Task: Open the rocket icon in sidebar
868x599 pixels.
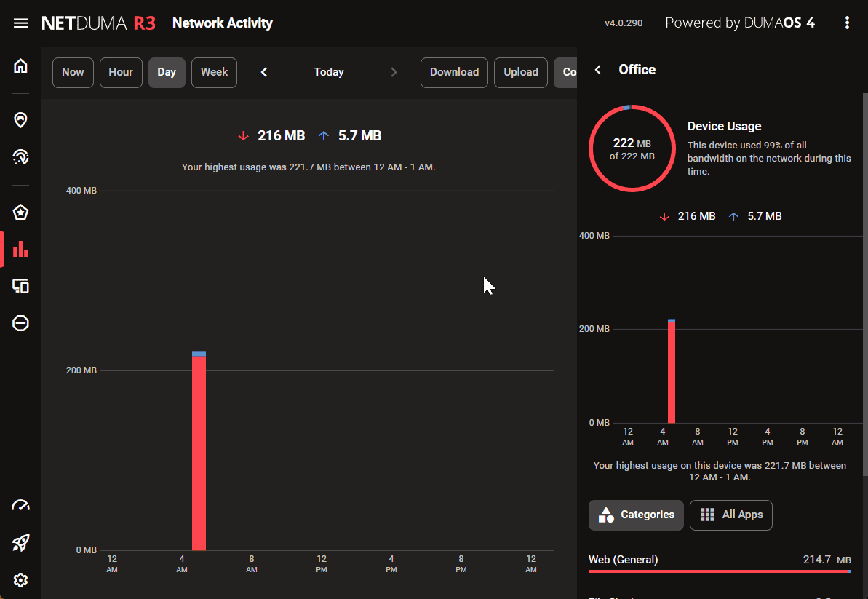Action: tap(20, 543)
